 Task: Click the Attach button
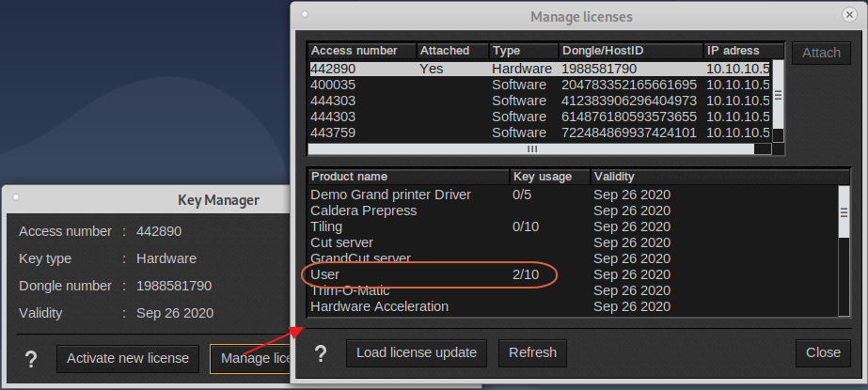pos(821,53)
